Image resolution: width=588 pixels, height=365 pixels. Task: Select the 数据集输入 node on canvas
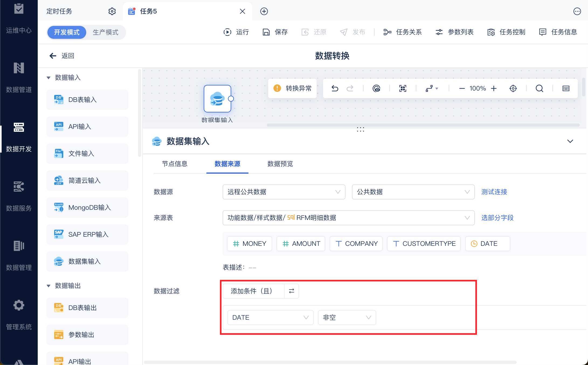(217, 99)
